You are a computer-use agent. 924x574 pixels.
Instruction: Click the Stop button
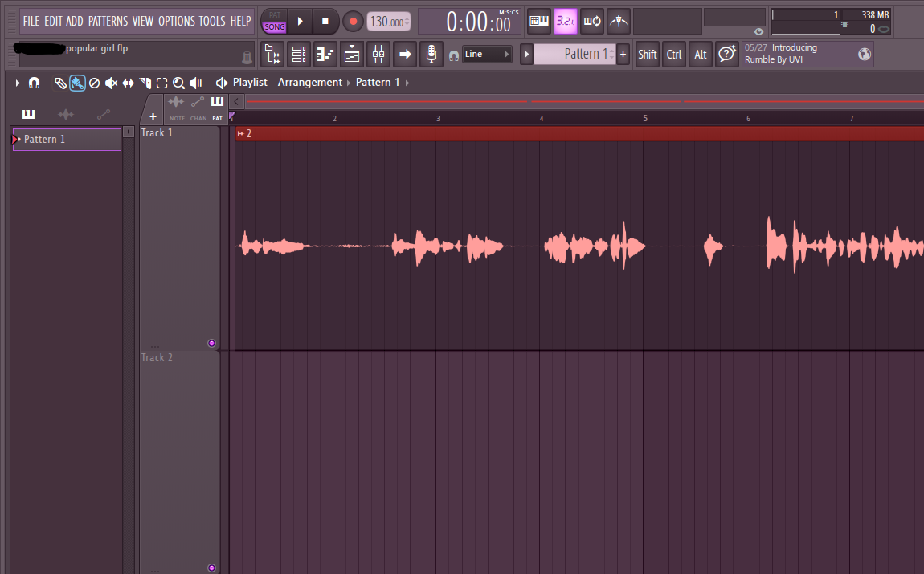[x=325, y=22]
